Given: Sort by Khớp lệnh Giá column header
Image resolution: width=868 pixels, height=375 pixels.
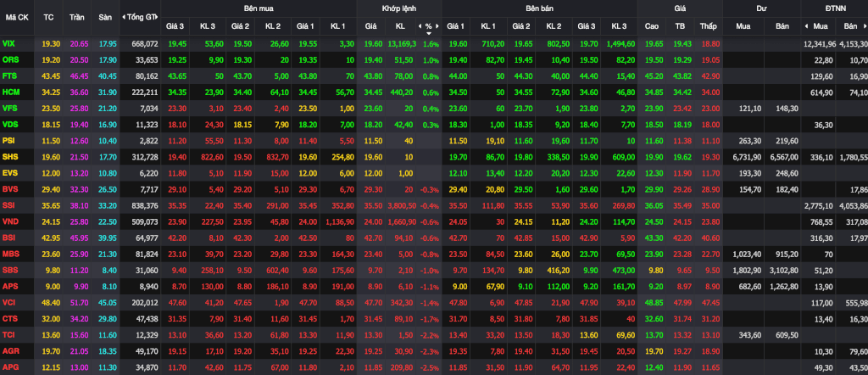Looking at the screenshot, I should click(x=371, y=26).
